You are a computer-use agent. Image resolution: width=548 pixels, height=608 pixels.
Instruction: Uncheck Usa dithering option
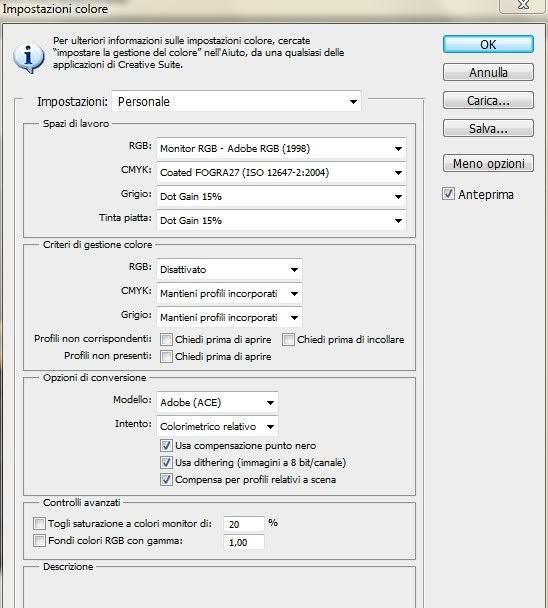point(166,463)
